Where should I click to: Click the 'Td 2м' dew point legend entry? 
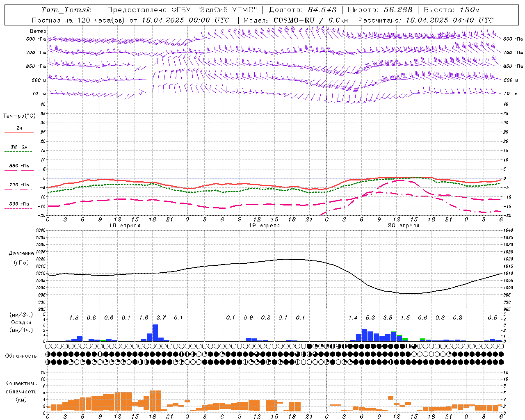coord(19,146)
